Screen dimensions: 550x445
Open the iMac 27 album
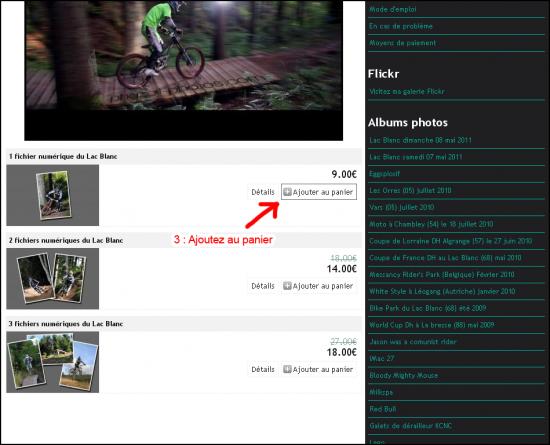point(382,358)
